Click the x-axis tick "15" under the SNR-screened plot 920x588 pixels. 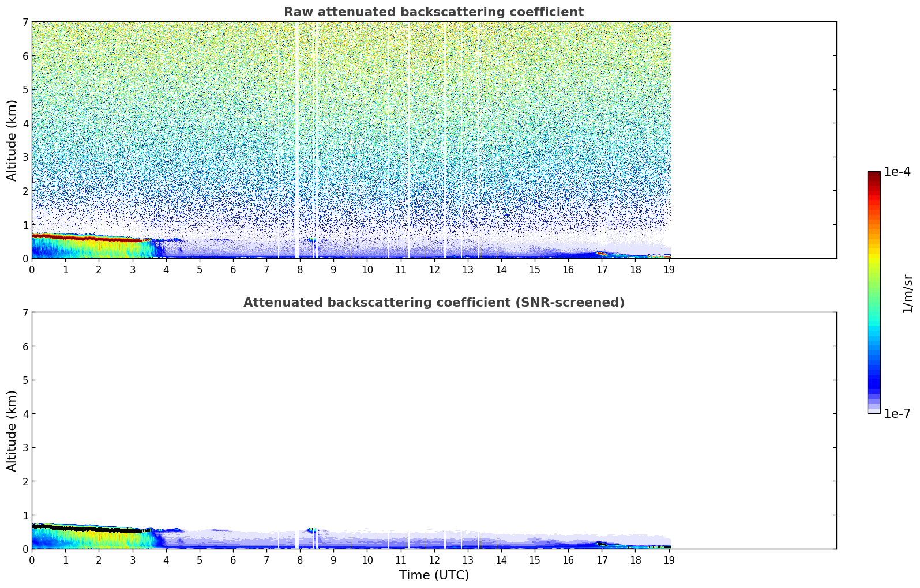coord(535,560)
